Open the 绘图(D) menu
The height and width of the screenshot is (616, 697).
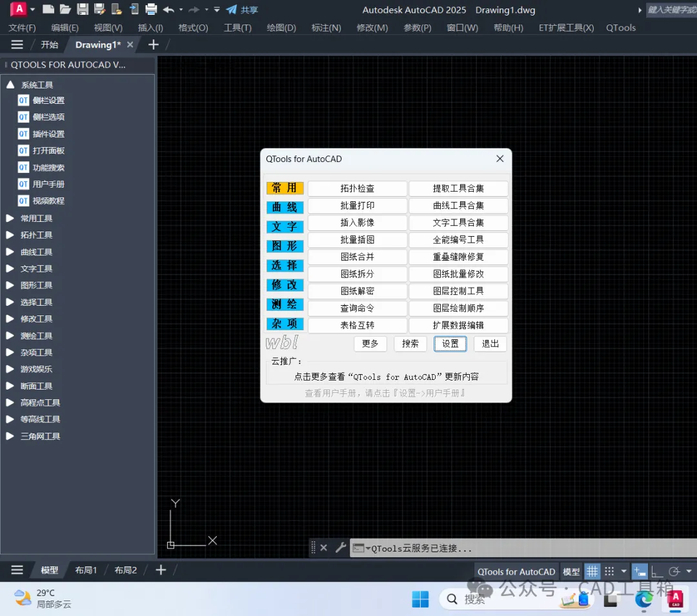pyautogui.click(x=281, y=28)
